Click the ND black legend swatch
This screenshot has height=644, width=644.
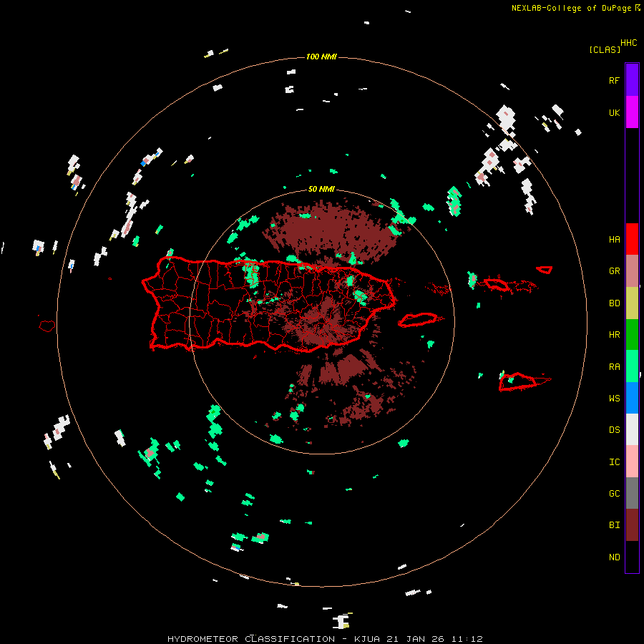tap(632, 557)
